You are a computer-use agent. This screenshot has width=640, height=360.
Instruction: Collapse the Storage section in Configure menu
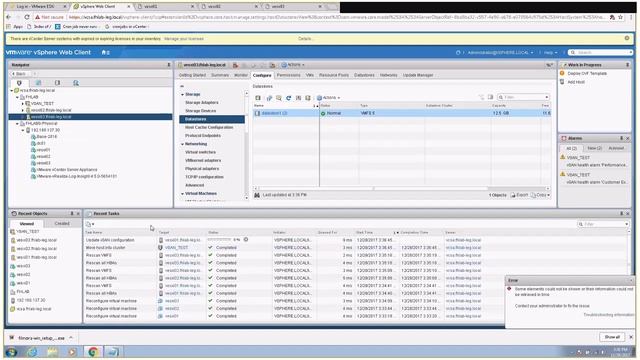(182, 94)
